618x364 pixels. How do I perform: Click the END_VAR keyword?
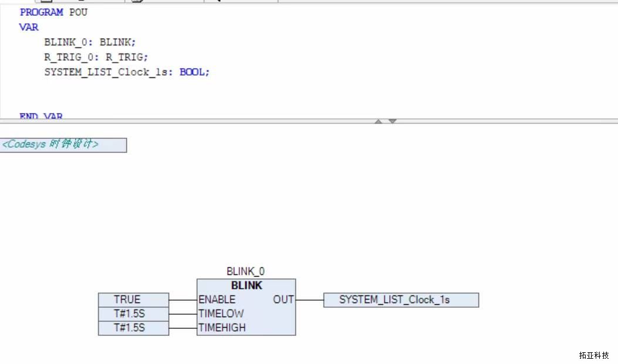pyautogui.click(x=41, y=117)
